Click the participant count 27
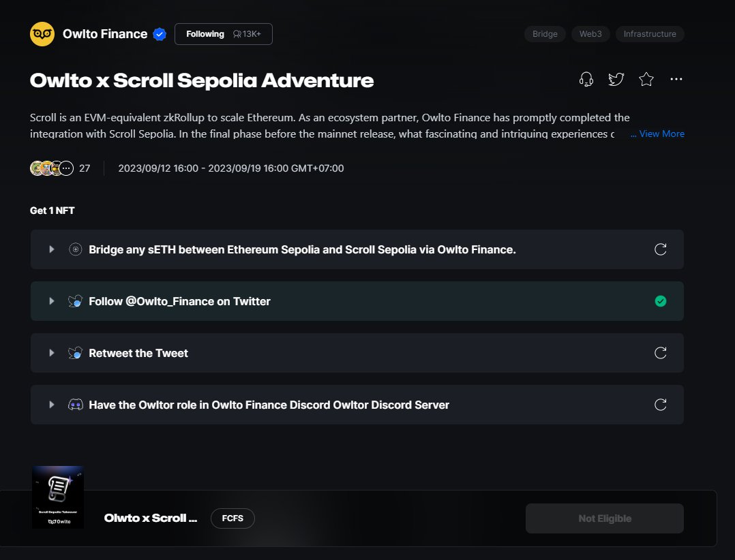 pos(85,168)
